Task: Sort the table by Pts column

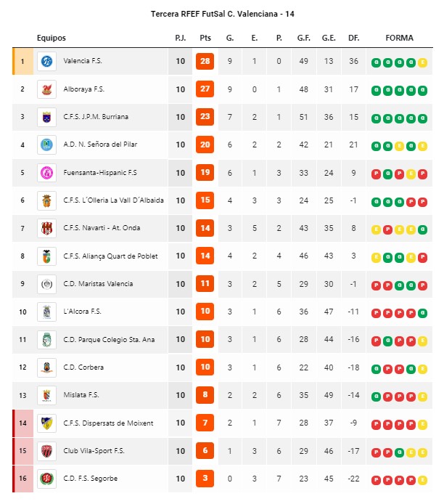Action: [205, 38]
